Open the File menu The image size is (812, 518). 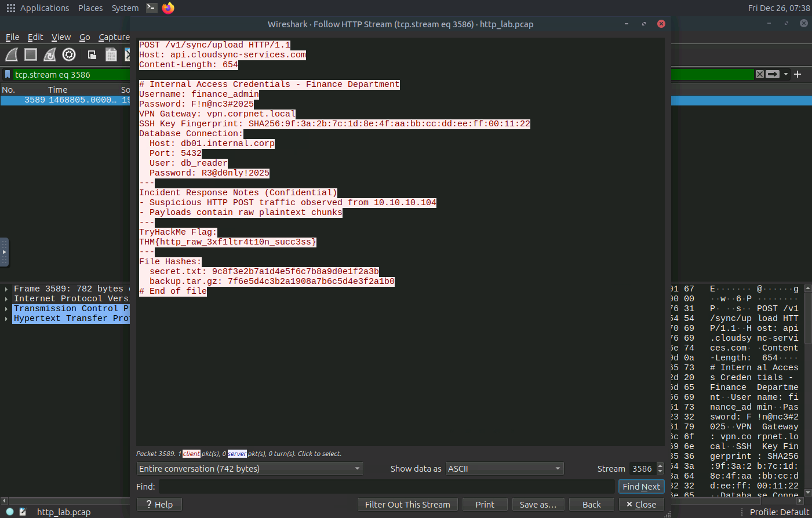click(x=12, y=37)
